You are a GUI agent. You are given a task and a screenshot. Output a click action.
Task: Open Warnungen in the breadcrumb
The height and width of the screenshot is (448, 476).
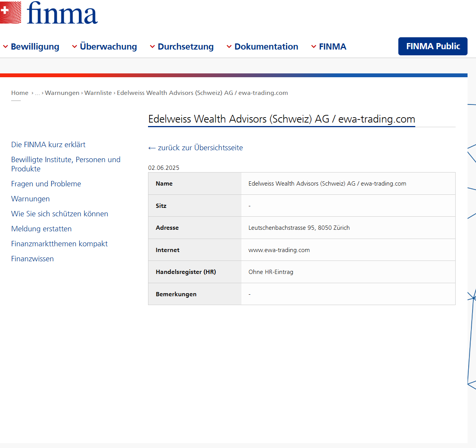tap(62, 93)
